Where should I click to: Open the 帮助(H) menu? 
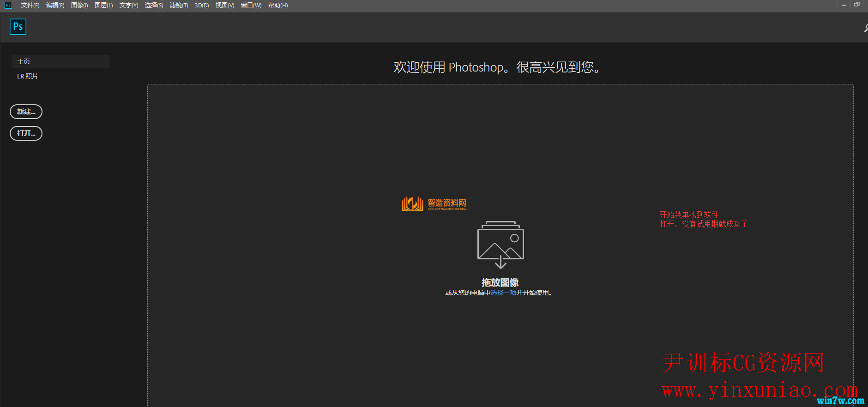(x=278, y=6)
